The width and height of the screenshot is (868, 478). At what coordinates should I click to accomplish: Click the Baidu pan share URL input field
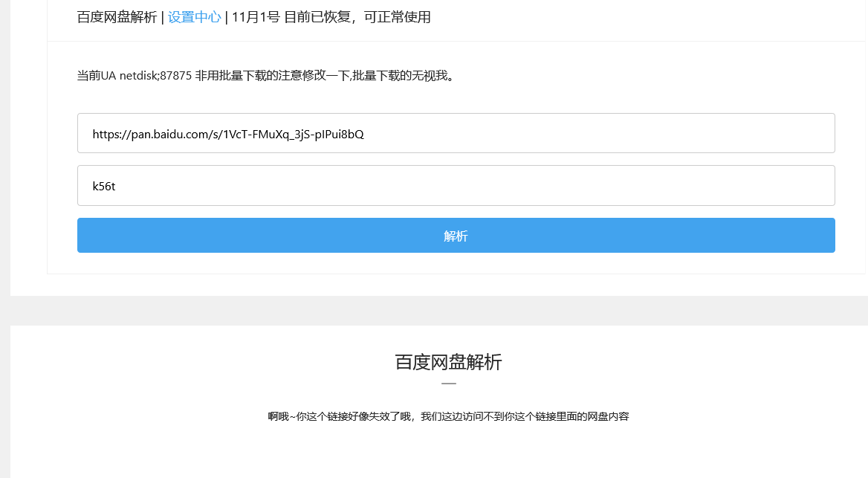(456, 133)
